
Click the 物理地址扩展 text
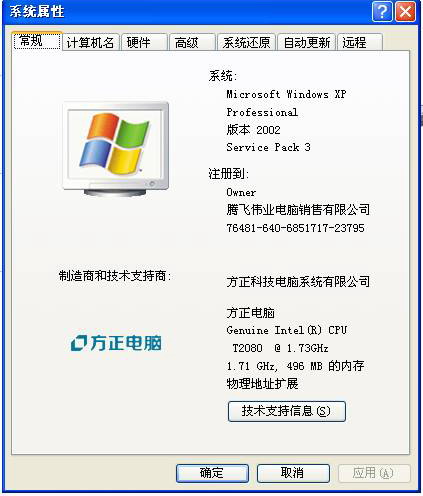262,384
